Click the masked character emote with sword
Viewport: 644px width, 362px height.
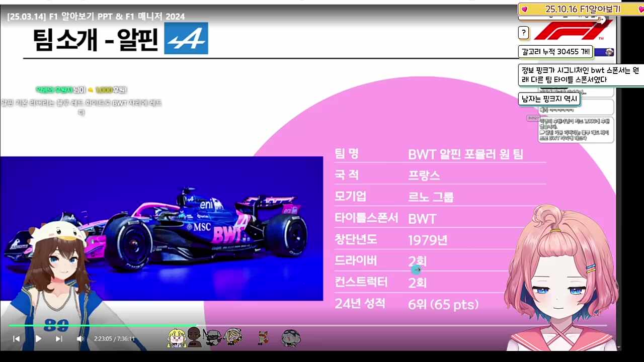point(213,337)
